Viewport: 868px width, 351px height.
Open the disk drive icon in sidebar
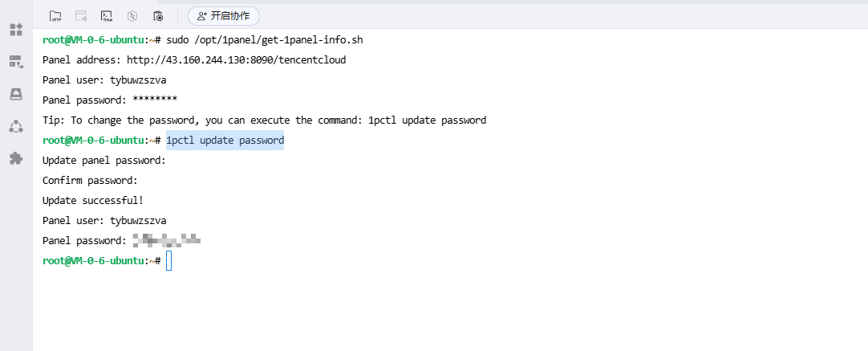click(x=16, y=94)
